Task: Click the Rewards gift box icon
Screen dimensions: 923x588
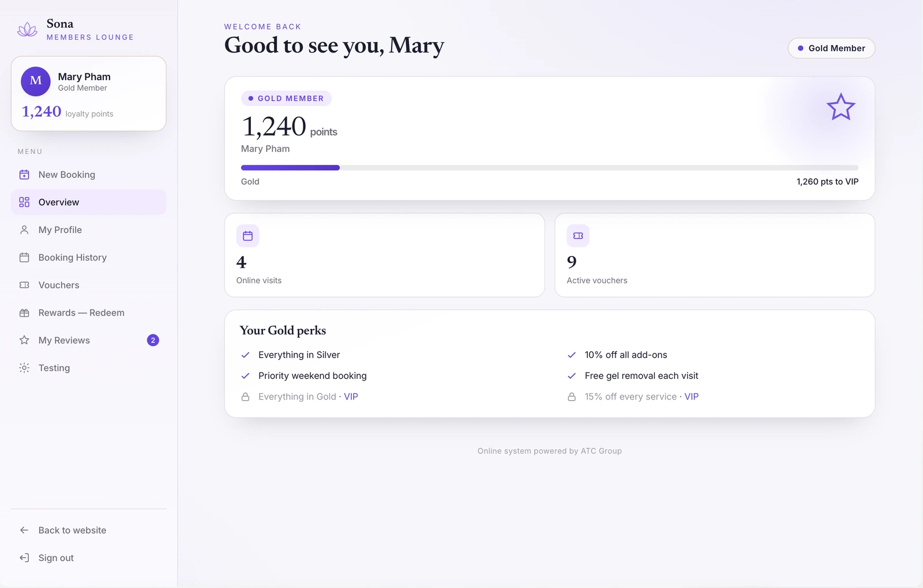Action: point(24,313)
